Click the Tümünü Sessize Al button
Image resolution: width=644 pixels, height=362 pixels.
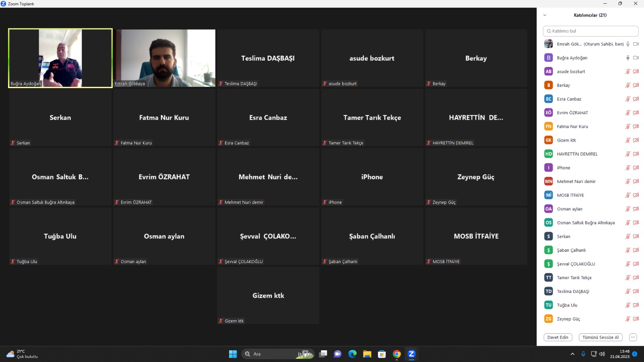coord(601,337)
